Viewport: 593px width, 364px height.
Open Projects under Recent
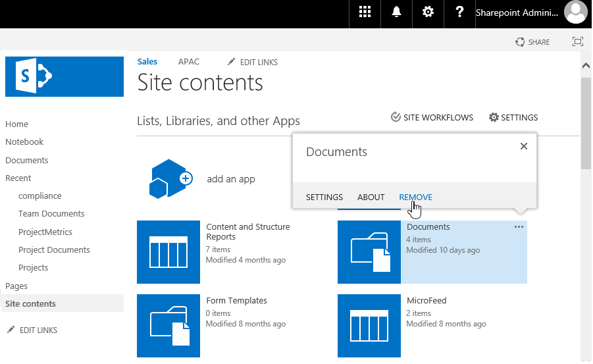click(34, 267)
